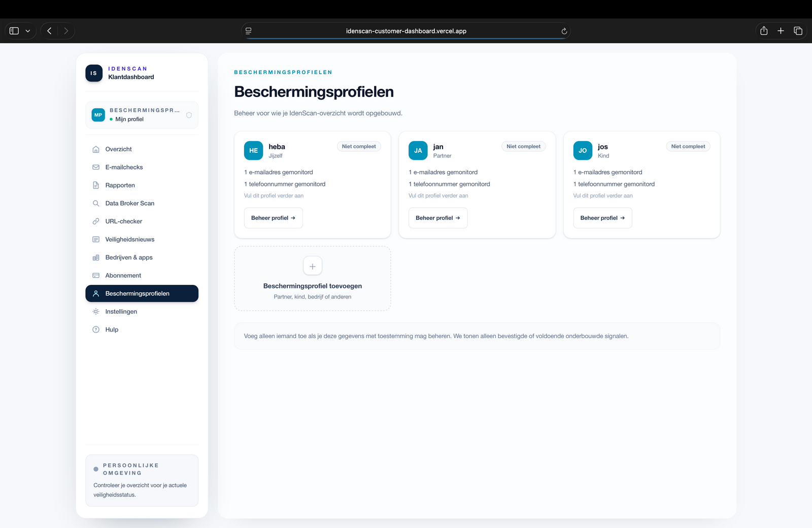812x528 pixels.
Task: Click the Veiligheidsnieuws newspaper icon
Action: click(96, 239)
